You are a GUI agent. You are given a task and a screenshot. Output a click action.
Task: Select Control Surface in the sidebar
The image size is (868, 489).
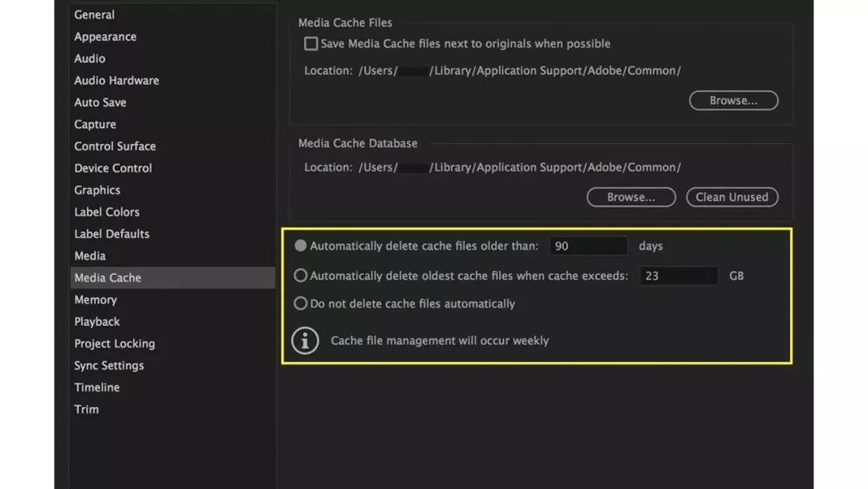[x=115, y=146]
